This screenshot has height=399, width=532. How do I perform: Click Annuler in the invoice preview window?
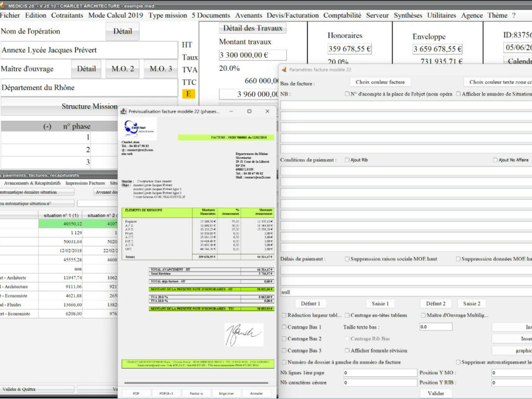[256, 393]
